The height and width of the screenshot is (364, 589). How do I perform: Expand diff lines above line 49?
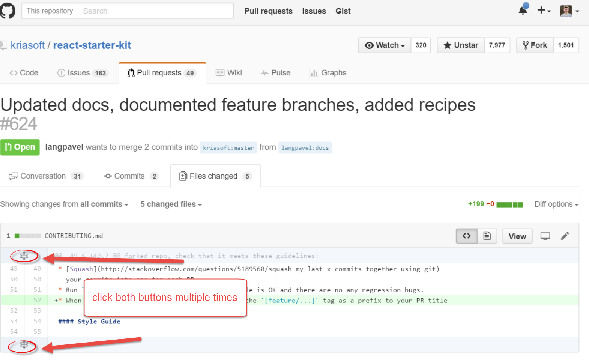24,256
